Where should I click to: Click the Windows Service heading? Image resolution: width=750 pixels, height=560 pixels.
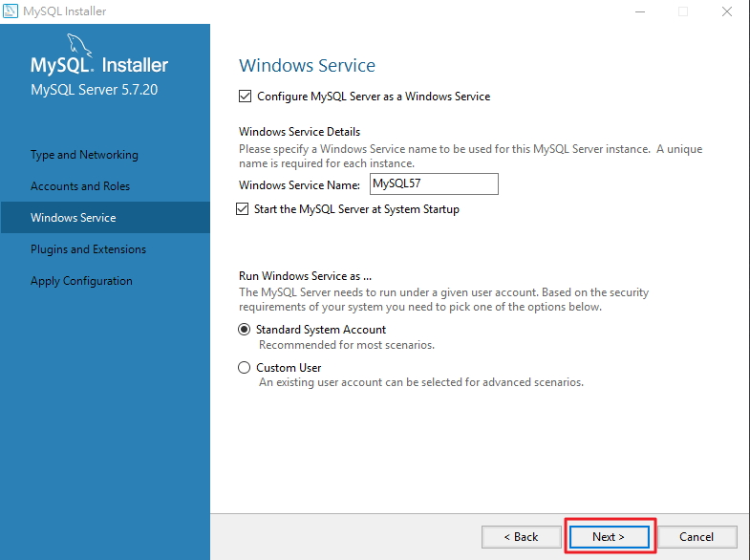pos(307,66)
